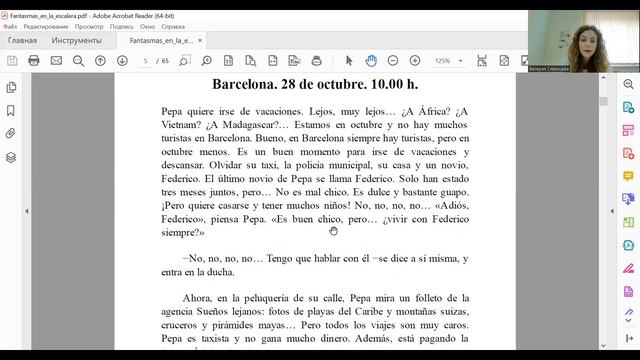Open the Файл menu
640x360 pixels.
10,27
